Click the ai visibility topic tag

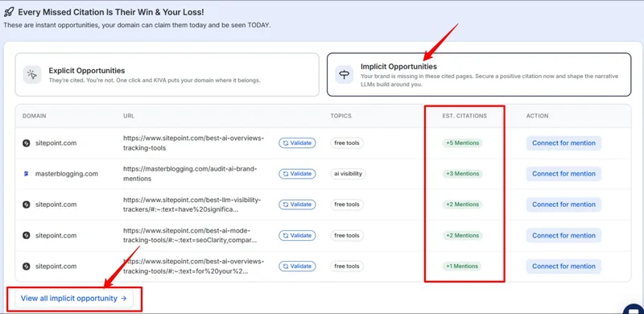click(349, 174)
